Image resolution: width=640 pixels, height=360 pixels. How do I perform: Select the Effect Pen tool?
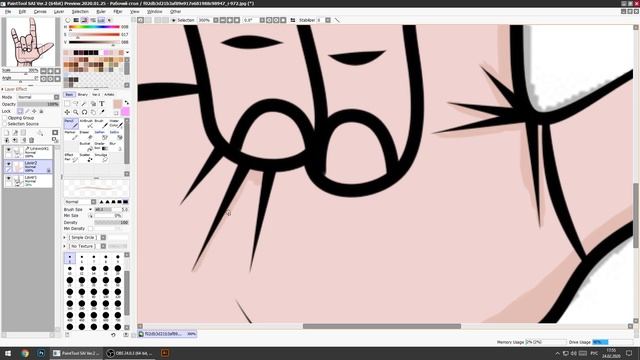(71, 158)
